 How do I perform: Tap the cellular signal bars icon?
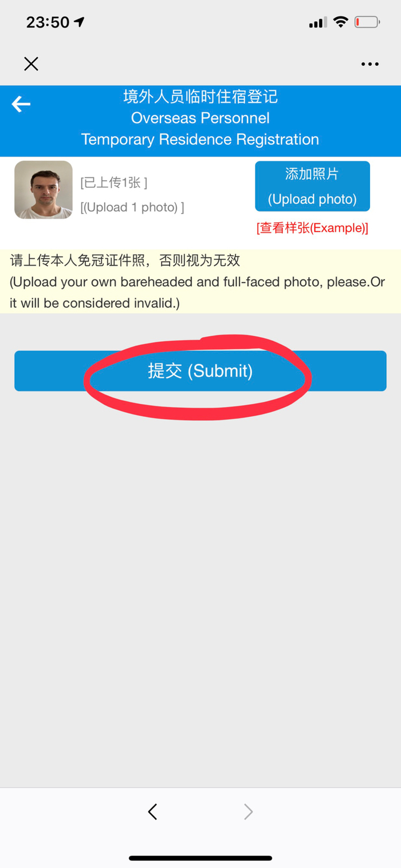pos(318,22)
